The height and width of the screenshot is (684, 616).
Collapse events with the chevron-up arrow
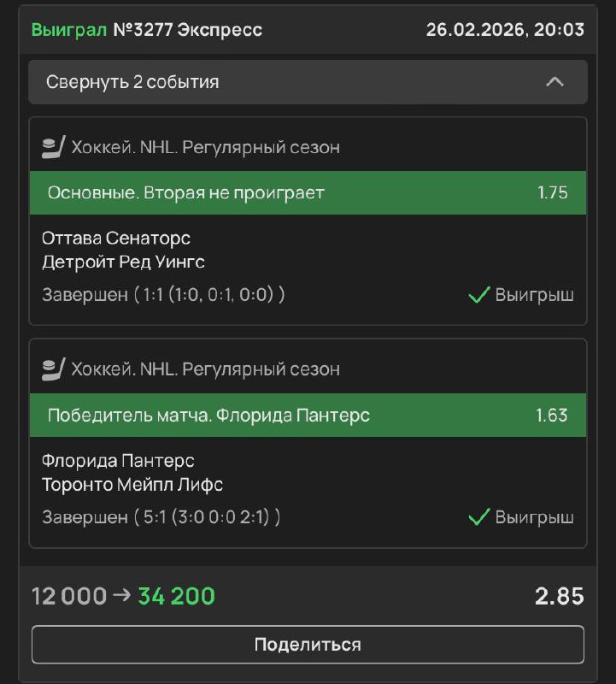[554, 82]
